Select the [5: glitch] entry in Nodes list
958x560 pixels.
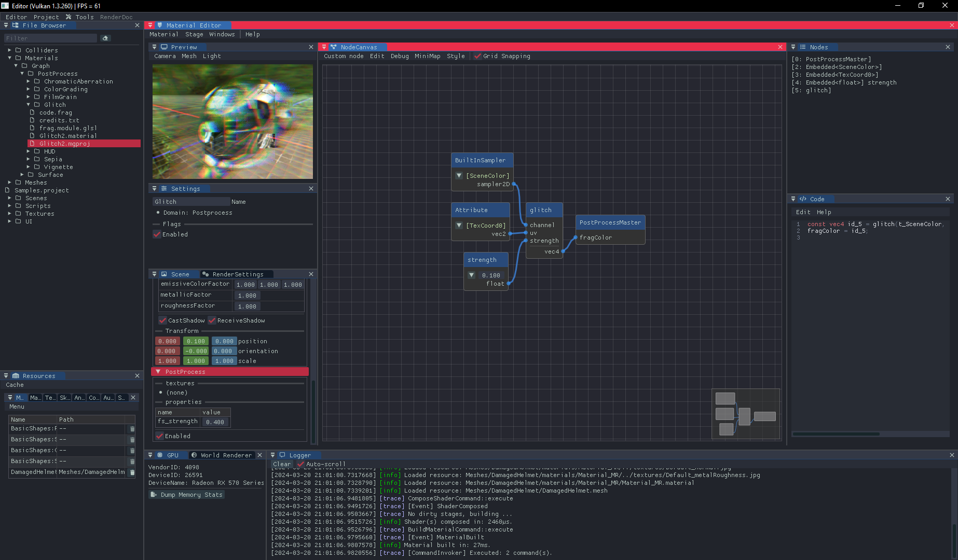coord(811,90)
